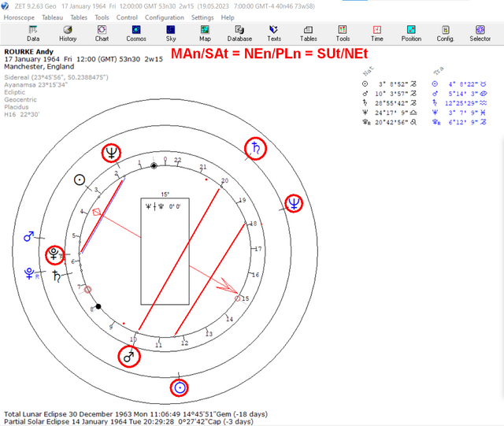The height and width of the screenshot is (426, 504).
Task: Open the Help menu
Action: (x=228, y=17)
